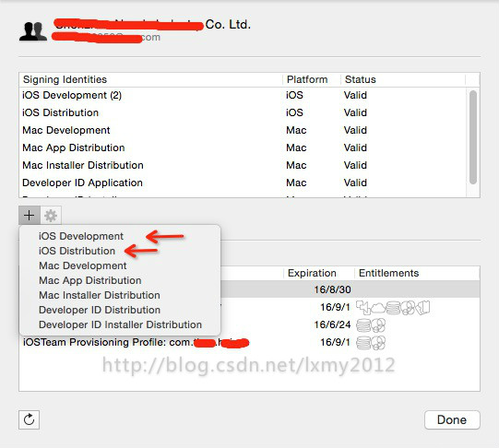Select Mac App Distribution signing identity row
Image resolution: width=499 pixels, height=448 pixels.
(243, 147)
